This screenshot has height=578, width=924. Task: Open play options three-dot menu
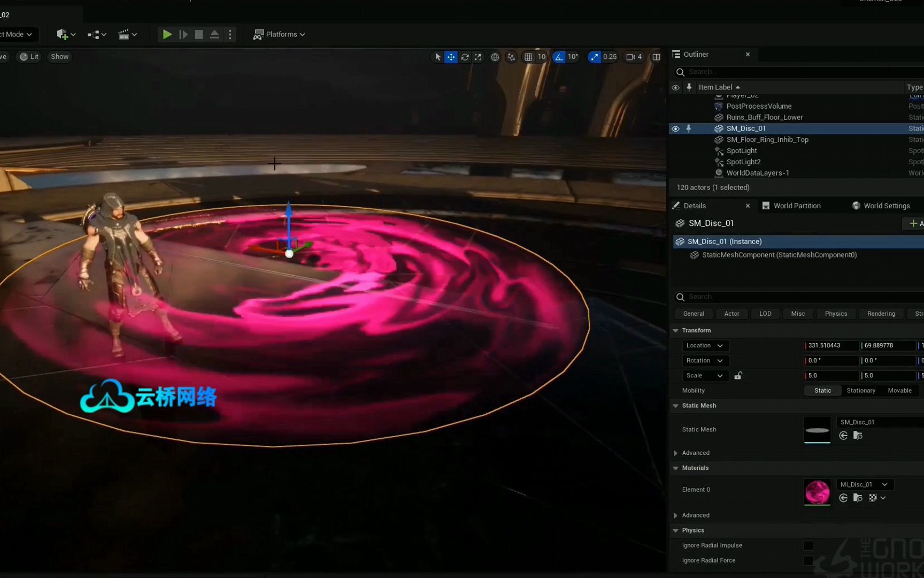230,34
